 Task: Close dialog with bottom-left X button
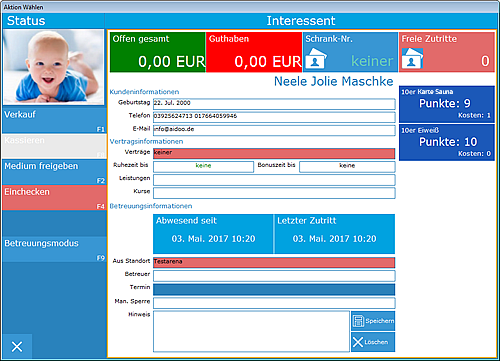point(17,346)
